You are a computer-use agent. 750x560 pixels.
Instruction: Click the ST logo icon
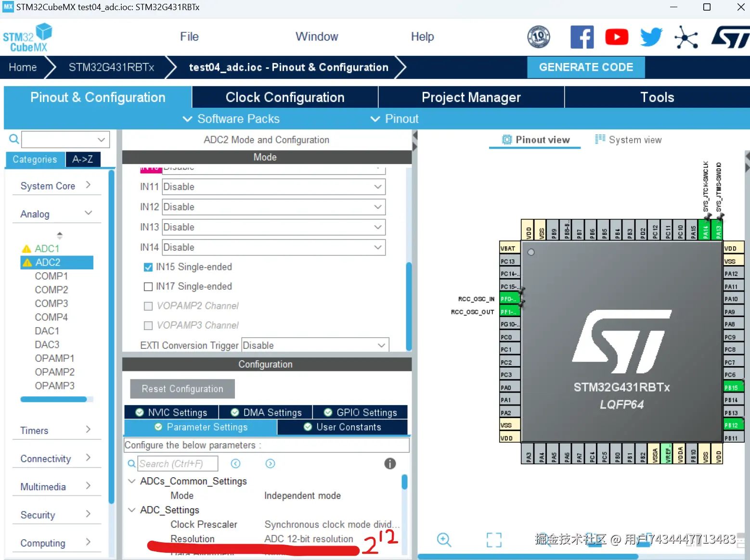(730, 37)
